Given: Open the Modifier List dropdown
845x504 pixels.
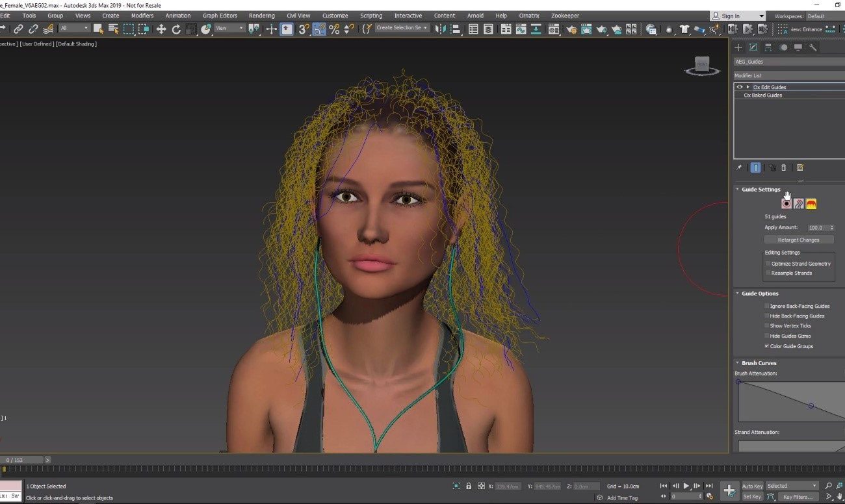Looking at the screenshot, I should pos(789,75).
